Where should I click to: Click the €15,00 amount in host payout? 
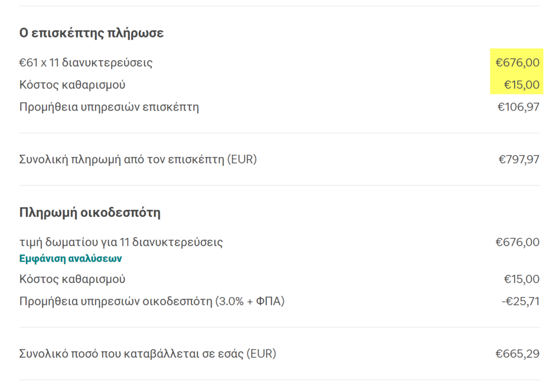522,279
